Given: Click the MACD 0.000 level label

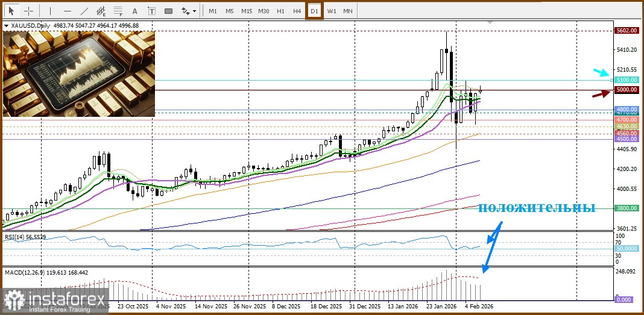Looking at the screenshot, I should 624,300.
